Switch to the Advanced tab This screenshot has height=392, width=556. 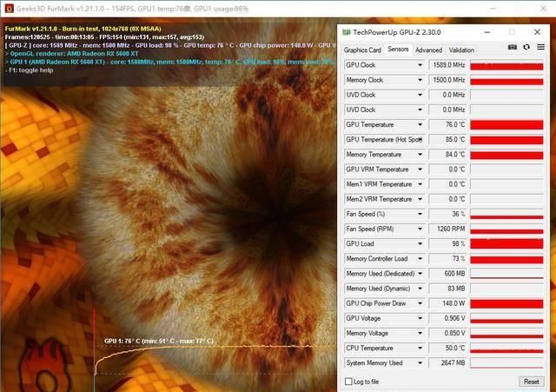428,50
